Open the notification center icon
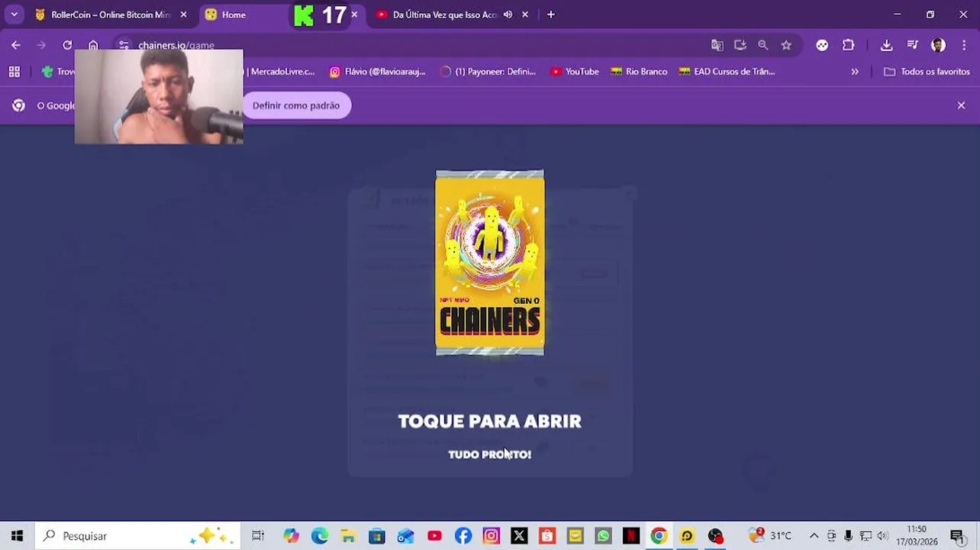 pyautogui.click(x=957, y=535)
